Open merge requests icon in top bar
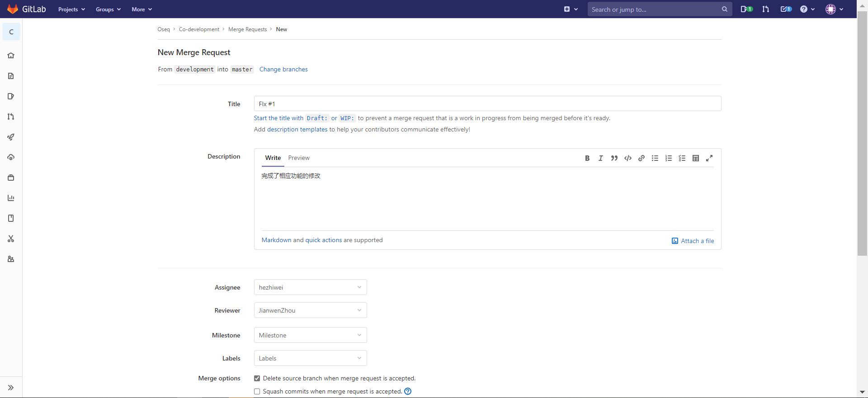The height and width of the screenshot is (398, 868). 766,9
